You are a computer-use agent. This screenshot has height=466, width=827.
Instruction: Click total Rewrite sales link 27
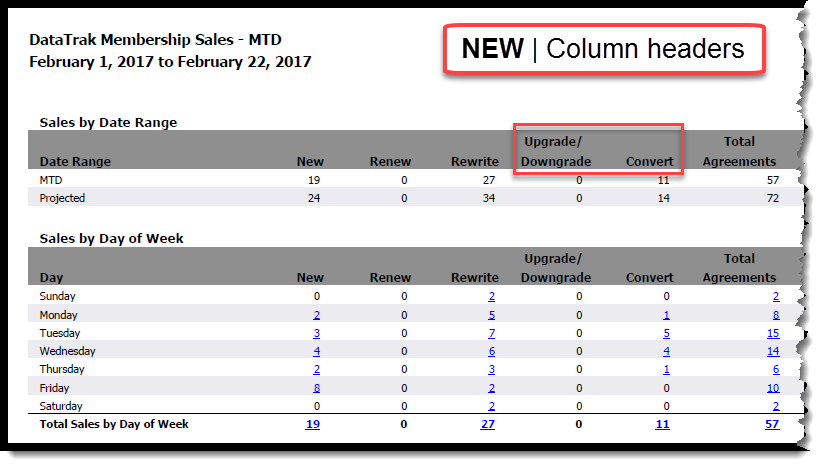(488, 425)
